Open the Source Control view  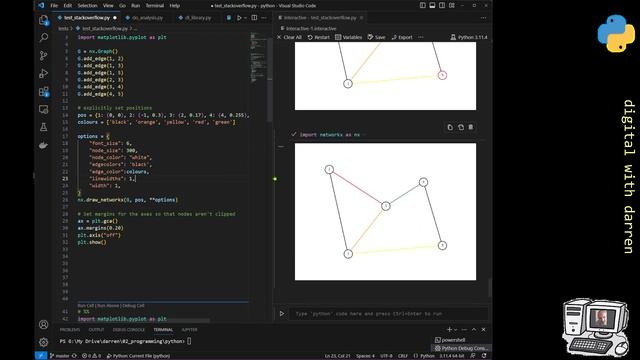click(43, 56)
